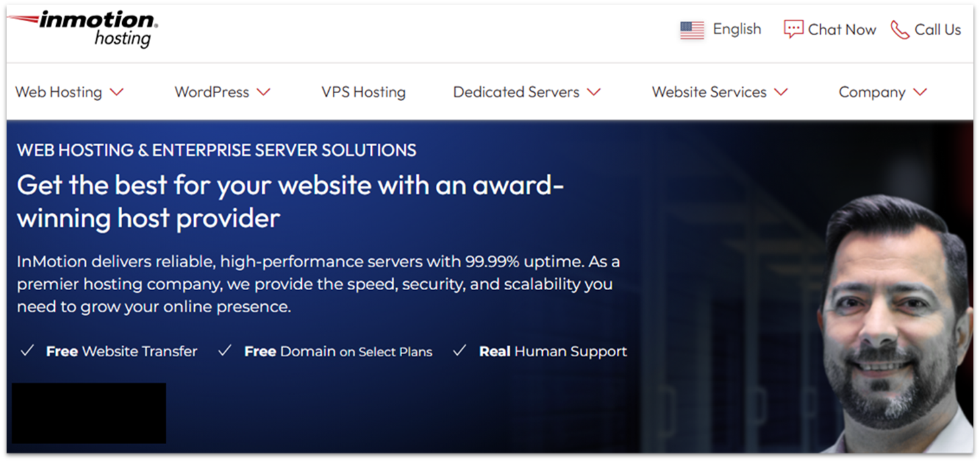The width and height of the screenshot is (980, 462).
Task: Click the chat bubble icon
Action: (793, 29)
